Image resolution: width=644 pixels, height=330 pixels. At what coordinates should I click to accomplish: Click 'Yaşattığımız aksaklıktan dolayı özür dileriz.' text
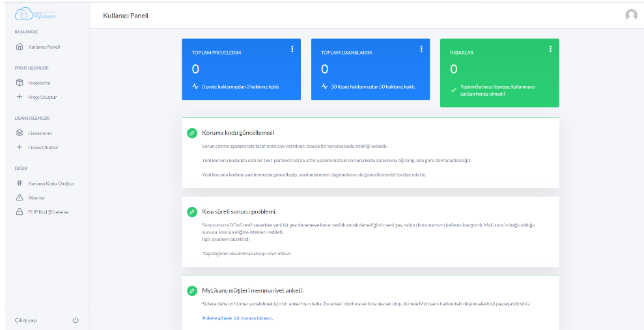click(247, 253)
